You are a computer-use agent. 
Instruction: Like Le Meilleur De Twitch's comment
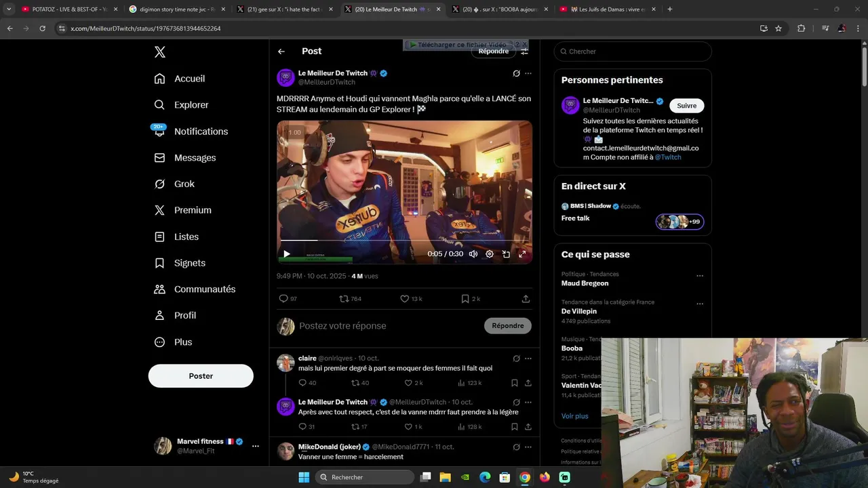tap(413, 427)
